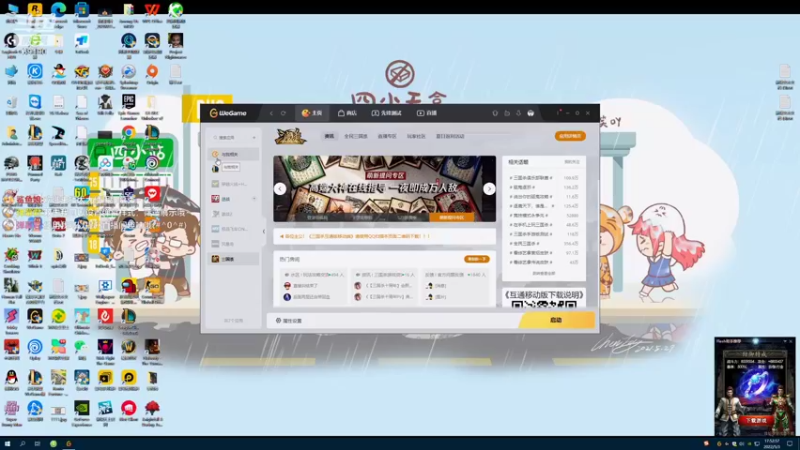Click the user avatar in WeGame header
Screen dimensions: 800x450
pyautogui.click(x=531, y=113)
